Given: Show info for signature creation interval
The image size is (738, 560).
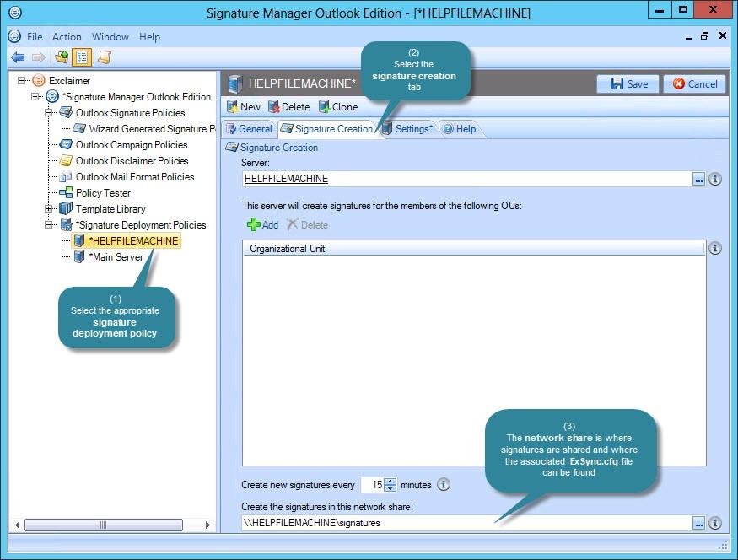Looking at the screenshot, I should point(444,484).
